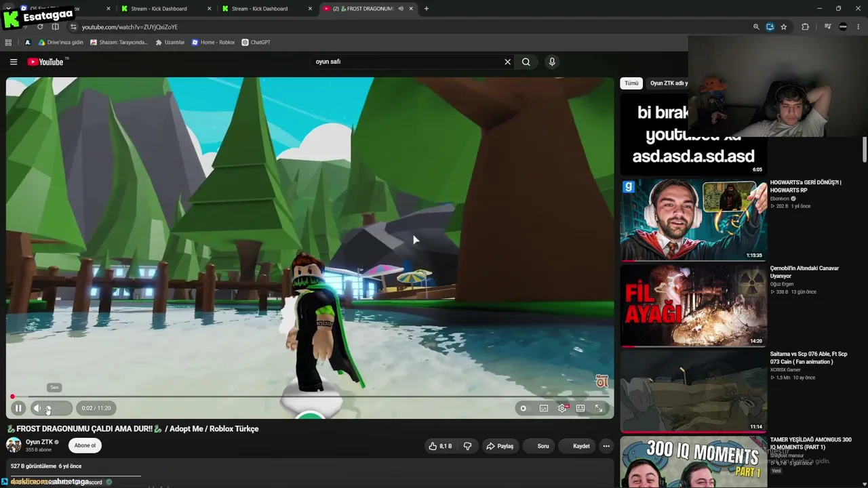View site information in the address bar
The width and height of the screenshot is (868, 488).
pyautogui.click(x=73, y=27)
